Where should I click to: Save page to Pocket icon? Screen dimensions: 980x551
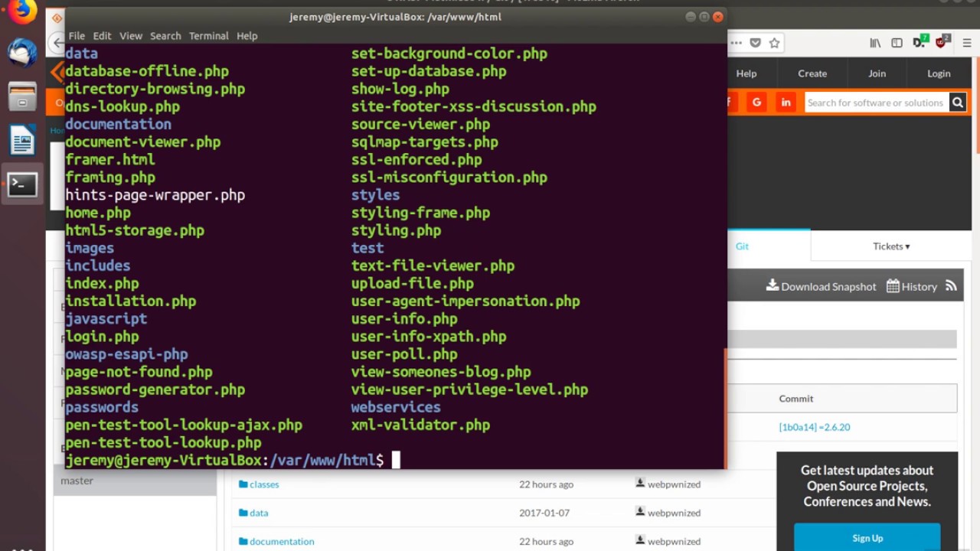pos(755,43)
